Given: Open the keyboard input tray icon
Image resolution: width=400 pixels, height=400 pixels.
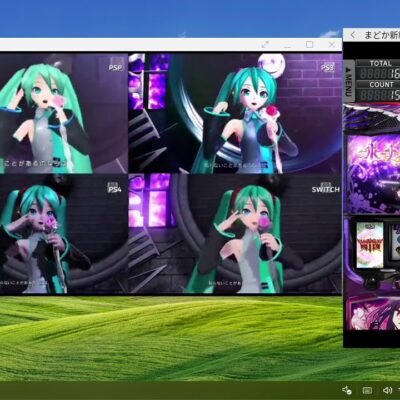Looking at the screenshot, I should point(367,390).
